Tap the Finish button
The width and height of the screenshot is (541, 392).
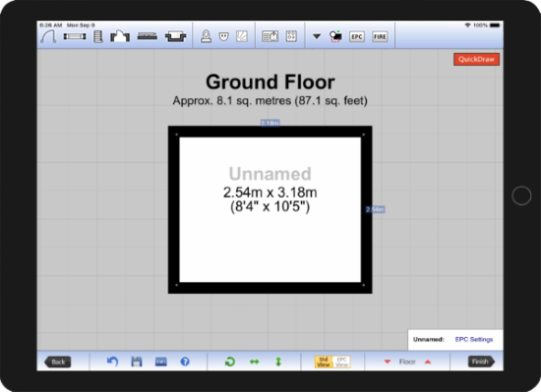[481, 362]
